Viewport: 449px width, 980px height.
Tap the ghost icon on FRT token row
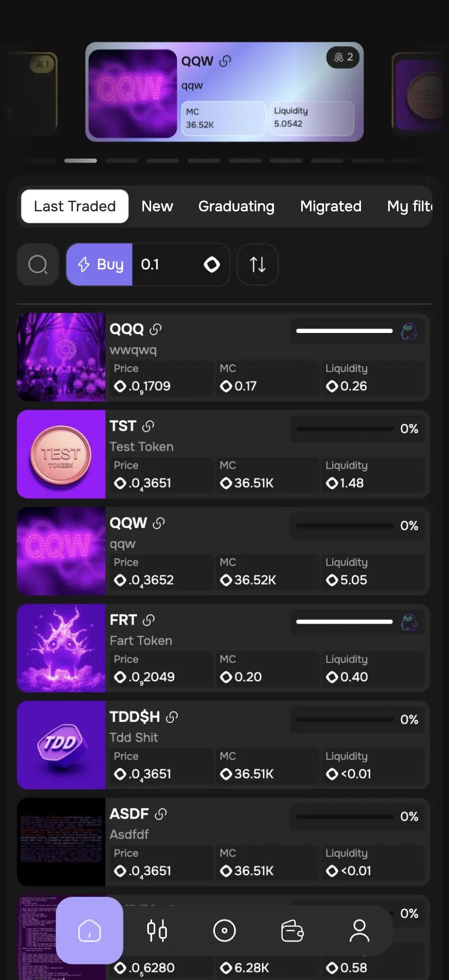point(409,622)
